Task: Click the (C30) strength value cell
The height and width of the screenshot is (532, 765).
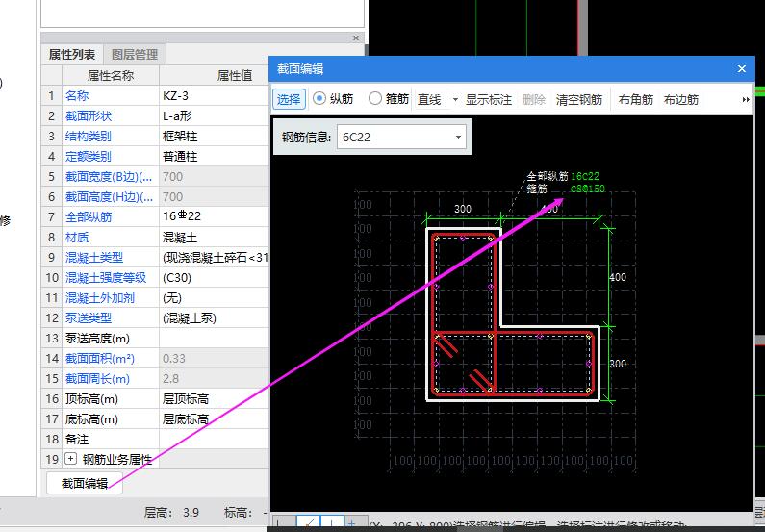Action: point(215,278)
